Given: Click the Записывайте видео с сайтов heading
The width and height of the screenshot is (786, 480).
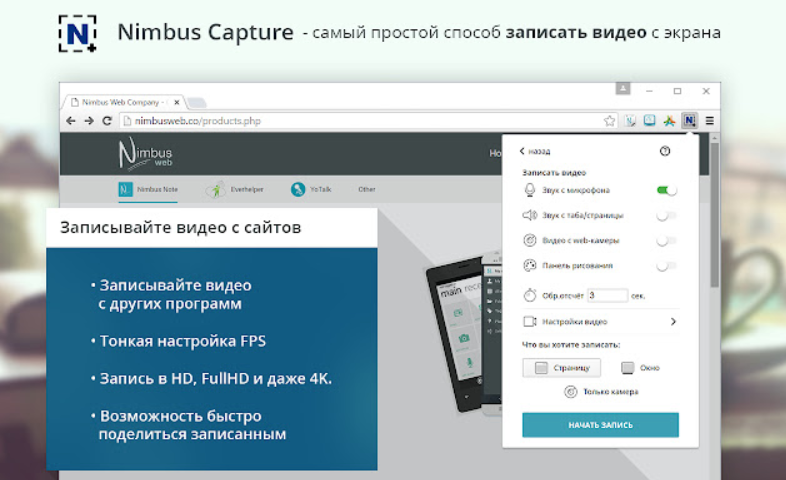Looking at the screenshot, I should point(180,227).
